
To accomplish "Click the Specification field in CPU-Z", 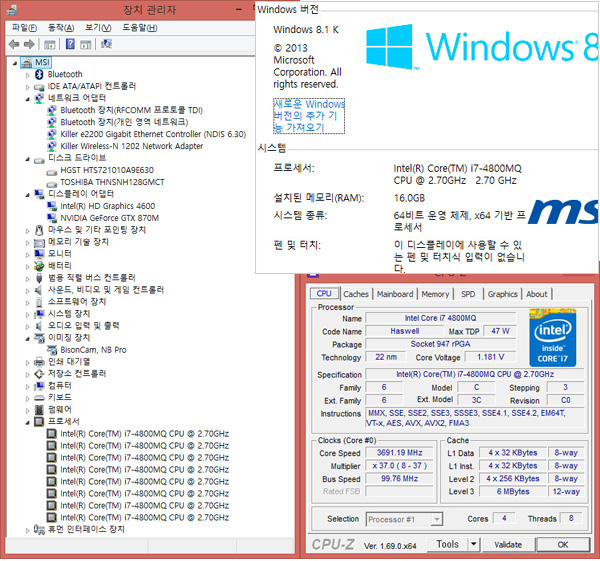I will tap(474, 374).
